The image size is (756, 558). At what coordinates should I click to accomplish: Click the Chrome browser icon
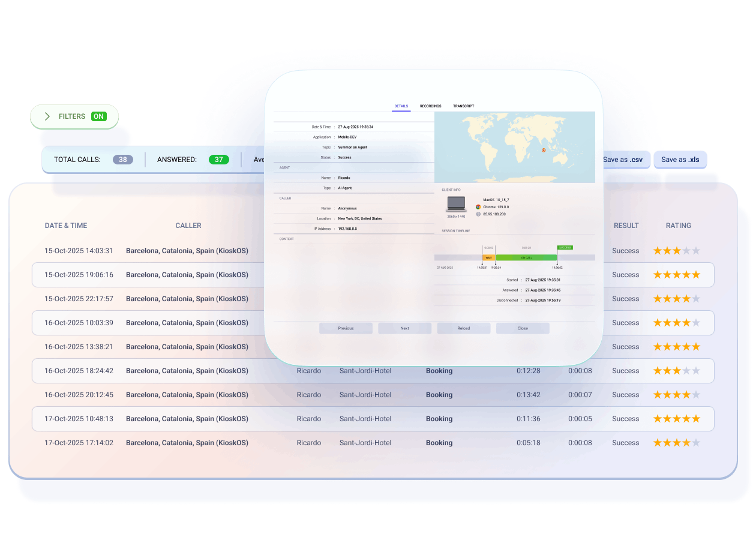(x=478, y=206)
